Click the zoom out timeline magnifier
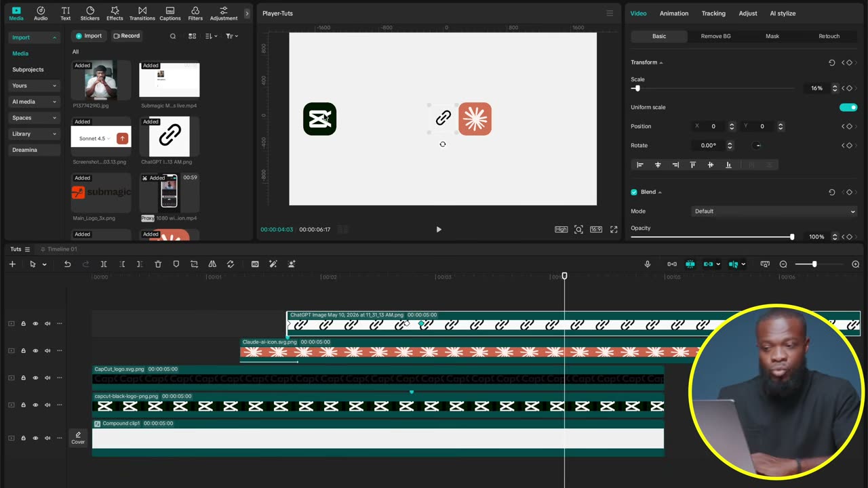Image resolution: width=868 pixels, height=488 pixels. click(783, 264)
